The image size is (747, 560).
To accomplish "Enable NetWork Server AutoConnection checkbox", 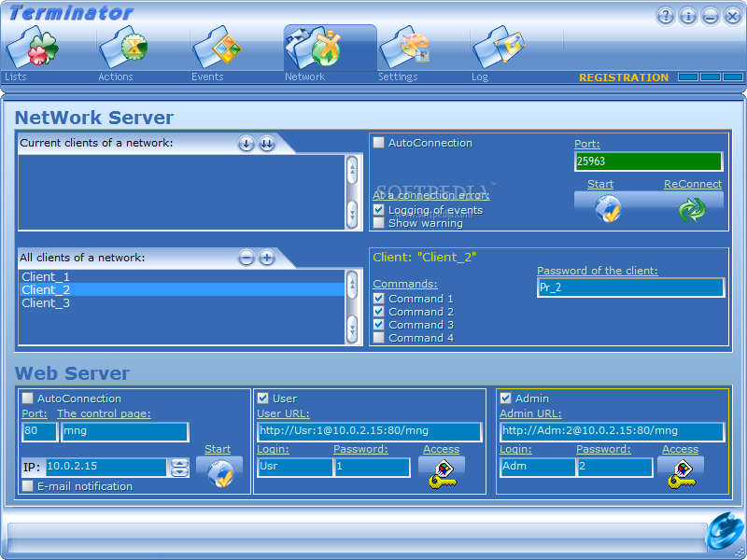I will coord(379,143).
